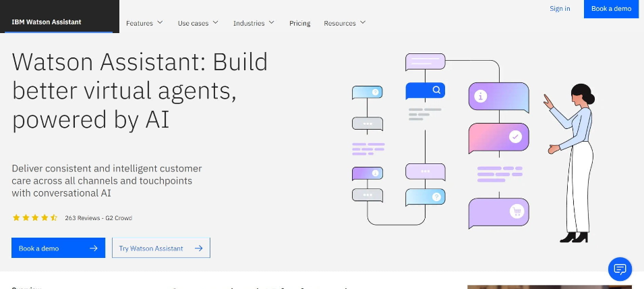Click the blue search chat bubble in illustration

pos(425,91)
